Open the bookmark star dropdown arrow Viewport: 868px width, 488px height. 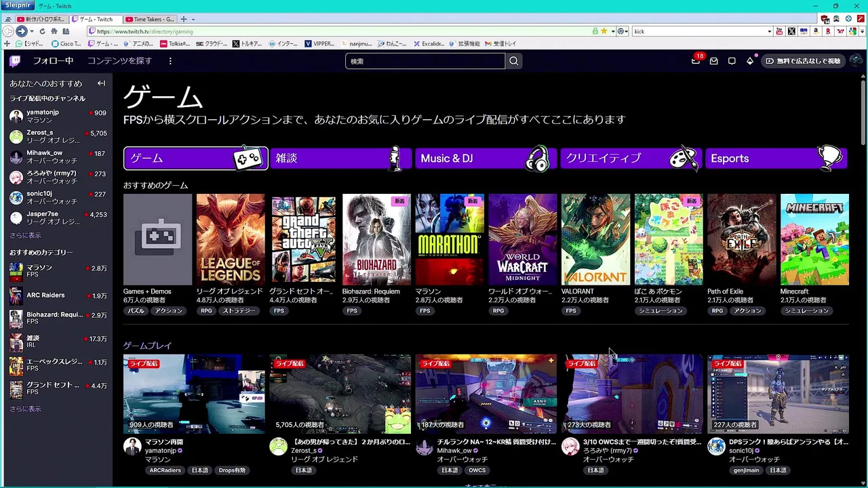(x=613, y=31)
